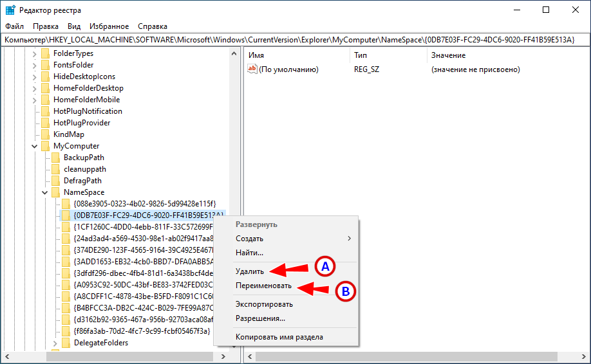591x364 pixels.
Task: Expand the DelegateFolders key
Action: [x=55, y=343]
